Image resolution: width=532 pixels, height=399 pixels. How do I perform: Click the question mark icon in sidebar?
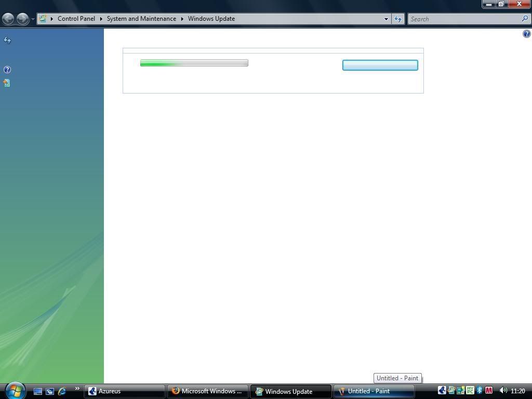click(x=7, y=70)
